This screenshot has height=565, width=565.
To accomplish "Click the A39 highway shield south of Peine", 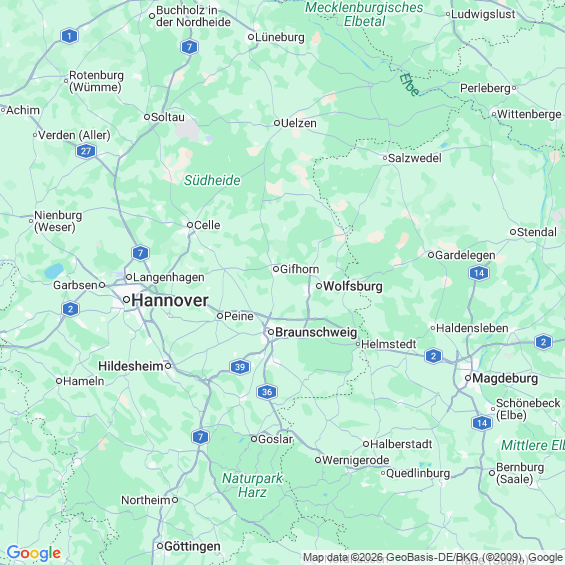I will pos(240,367).
